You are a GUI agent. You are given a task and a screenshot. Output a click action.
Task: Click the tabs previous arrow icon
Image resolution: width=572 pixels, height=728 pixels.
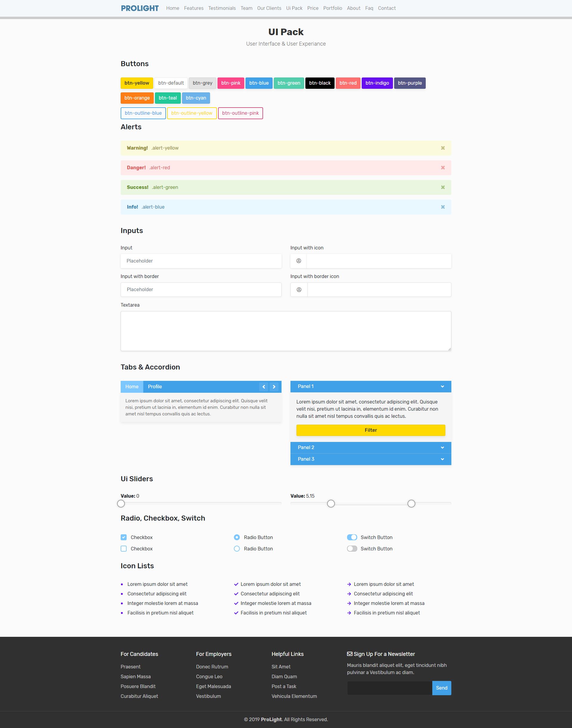[264, 386]
